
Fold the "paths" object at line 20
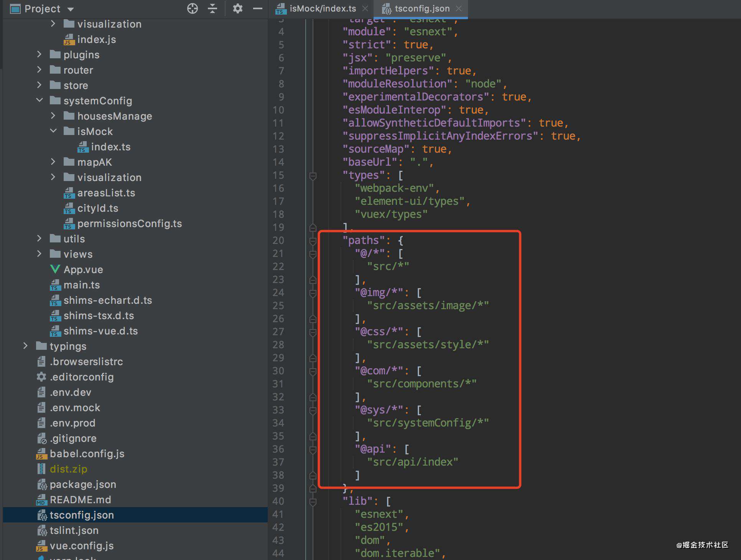(313, 241)
